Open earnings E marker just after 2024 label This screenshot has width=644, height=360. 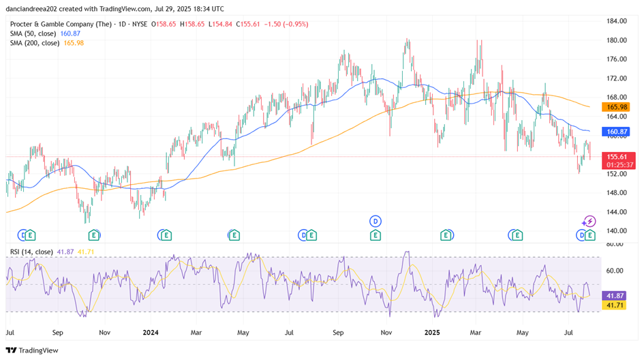164,235
